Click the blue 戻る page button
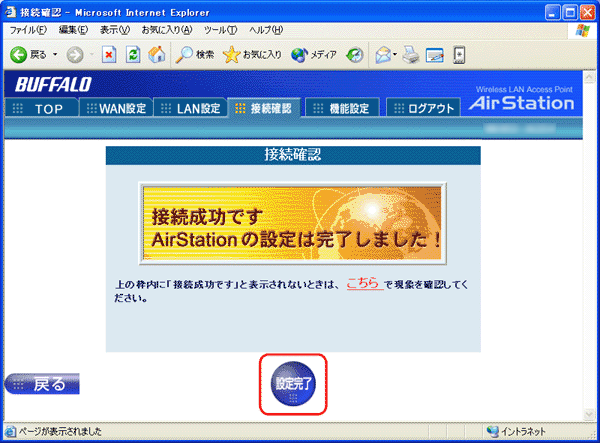The width and height of the screenshot is (600, 443). click(x=42, y=384)
